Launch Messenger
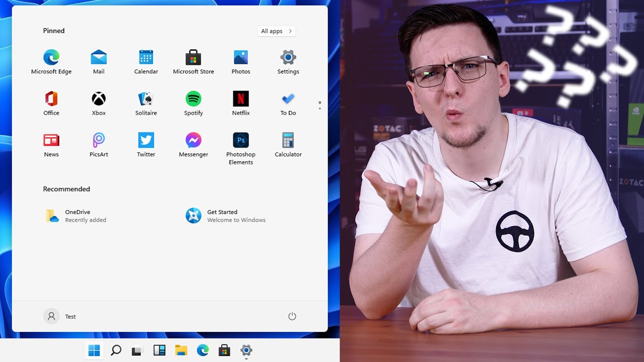This screenshot has height=362, width=644. click(193, 145)
